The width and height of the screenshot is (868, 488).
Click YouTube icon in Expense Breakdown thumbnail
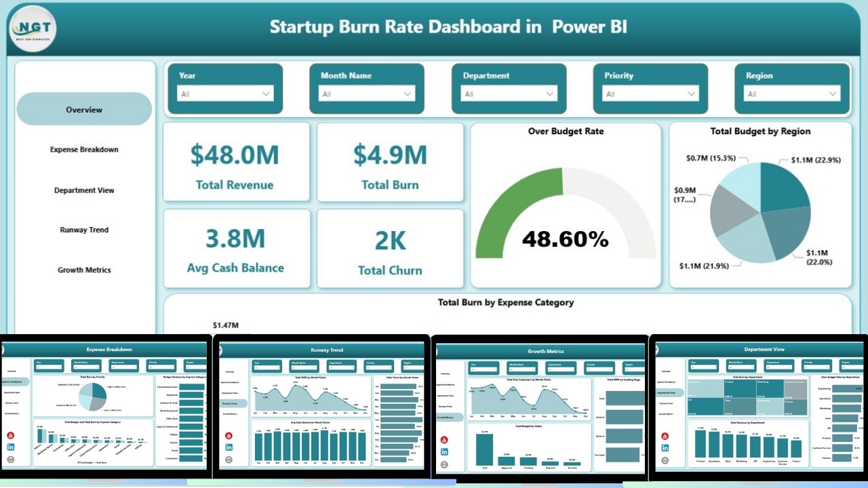[x=11, y=435]
